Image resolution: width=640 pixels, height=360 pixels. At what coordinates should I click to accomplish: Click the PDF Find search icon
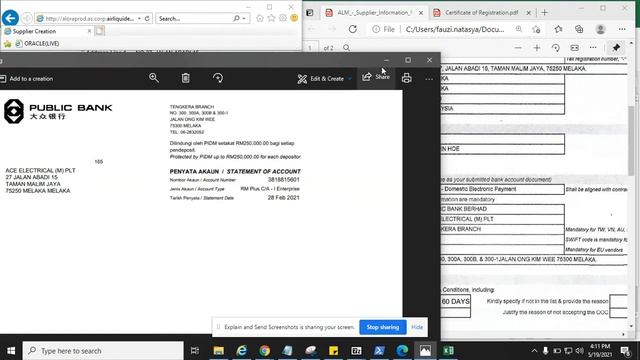(347, 48)
